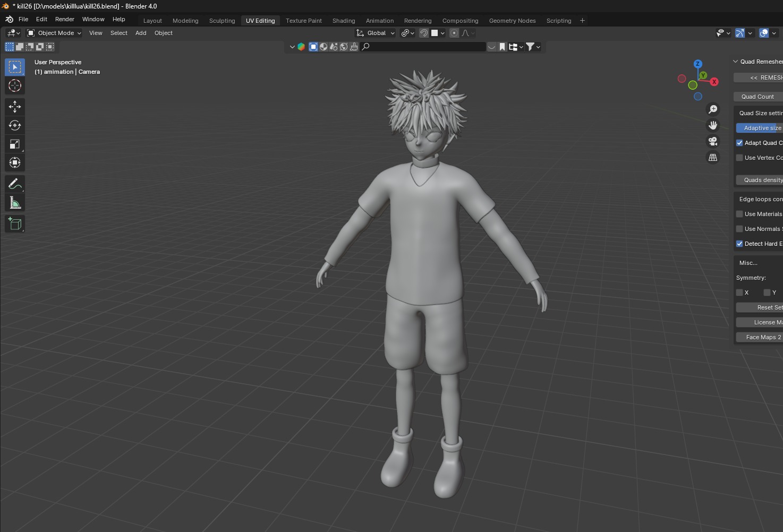Open the pivot point dropdown
Viewport: 783px width, 532px height.
pyautogui.click(x=408, y=33)
